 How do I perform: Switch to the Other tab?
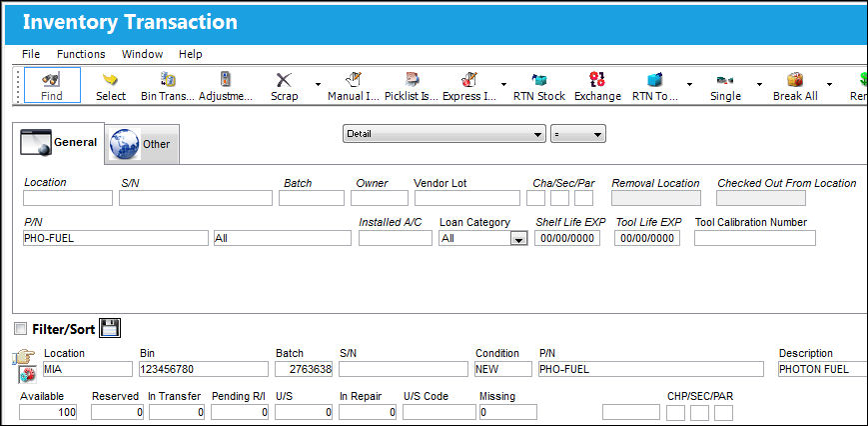pyautogui.click(x=142, y=144)
